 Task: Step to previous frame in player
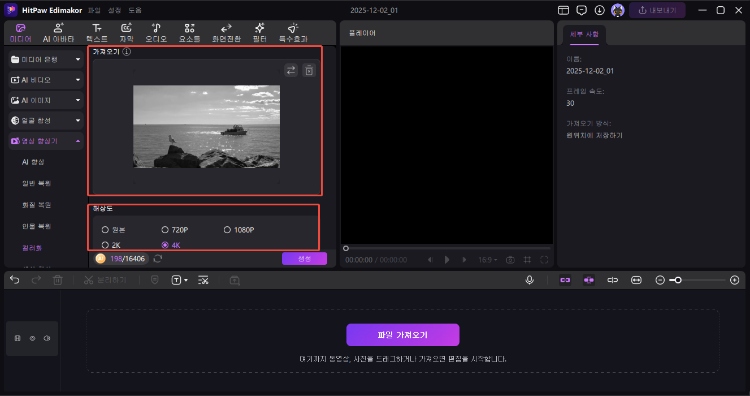point(430,260)
